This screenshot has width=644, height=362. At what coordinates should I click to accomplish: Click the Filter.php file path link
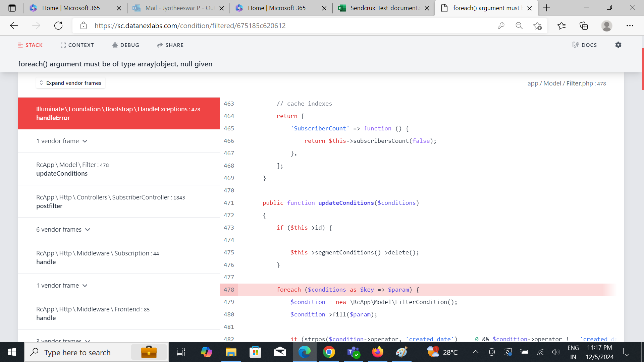(x=567, y=83)
